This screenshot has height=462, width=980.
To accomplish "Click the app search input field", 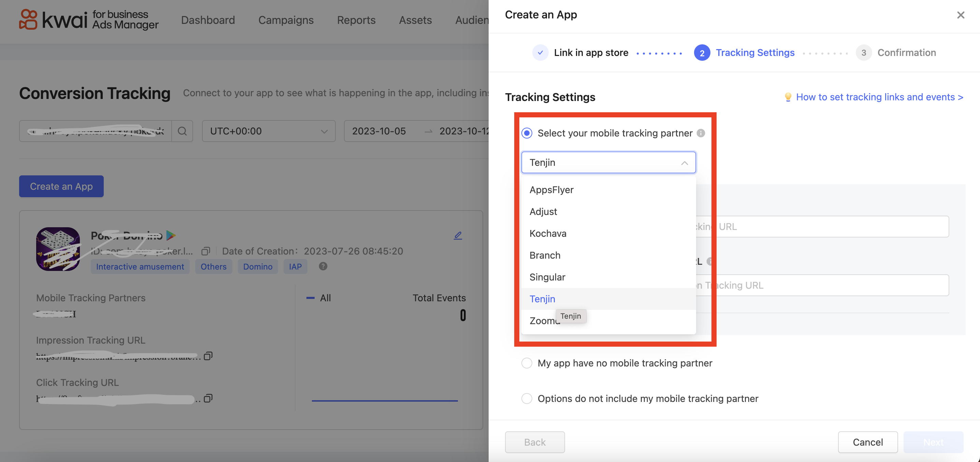I will pos(96,131).
